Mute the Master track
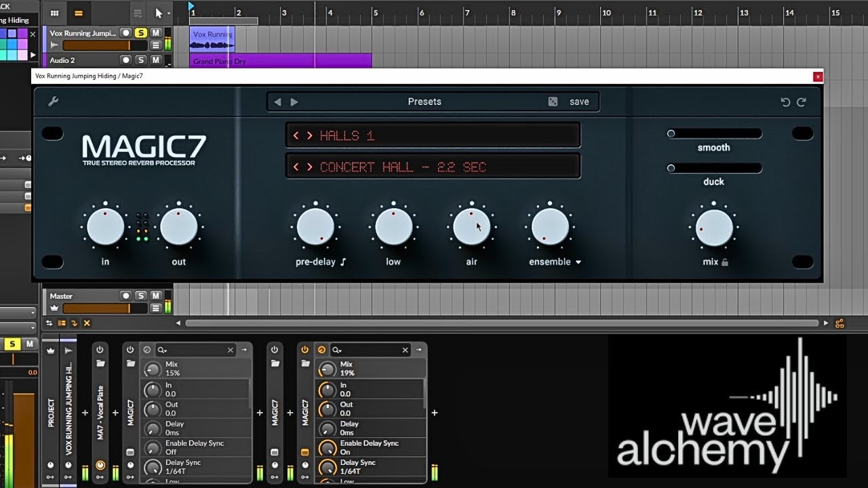Viewport: 868px width, 488px height. 155,296
